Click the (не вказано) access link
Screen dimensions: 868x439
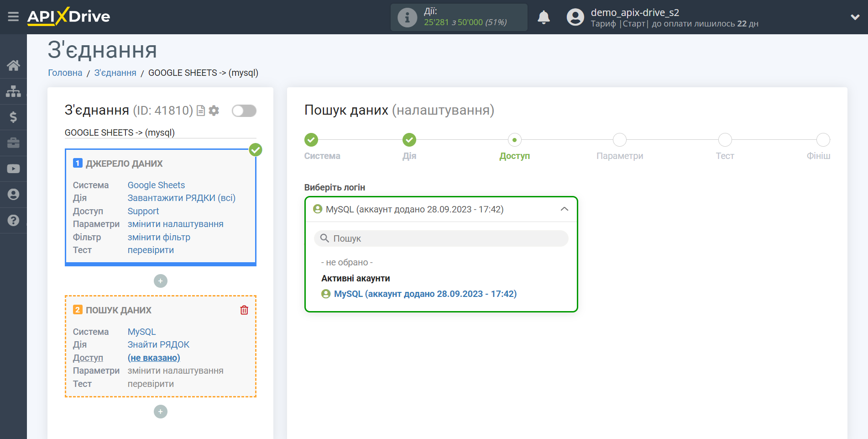coord(154,358)
